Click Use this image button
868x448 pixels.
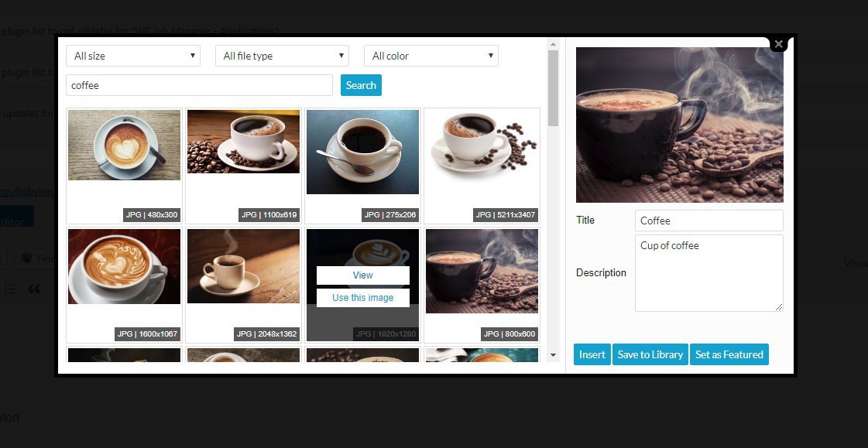point(363,298)
